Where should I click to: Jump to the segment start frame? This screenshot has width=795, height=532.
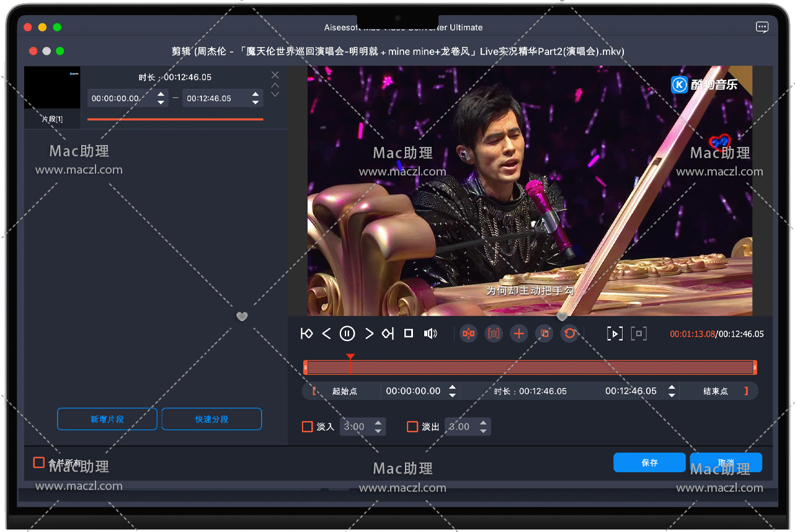click(306, 334)
